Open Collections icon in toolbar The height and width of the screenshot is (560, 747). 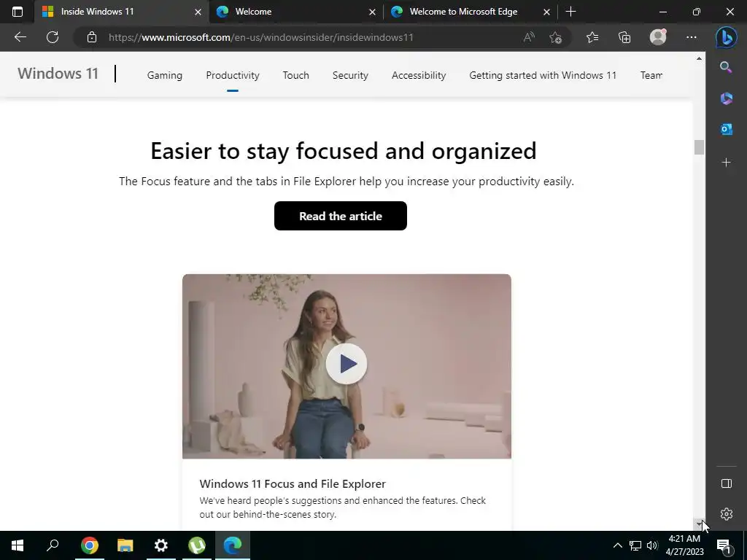pyautogui.click(x=624, y=37)
